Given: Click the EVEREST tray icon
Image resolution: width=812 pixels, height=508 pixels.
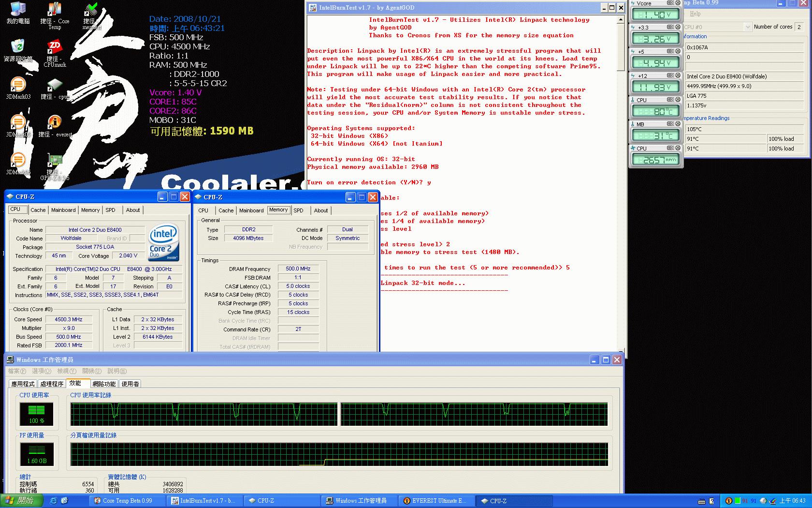Looking at the screenshot, I should (728, 501).
